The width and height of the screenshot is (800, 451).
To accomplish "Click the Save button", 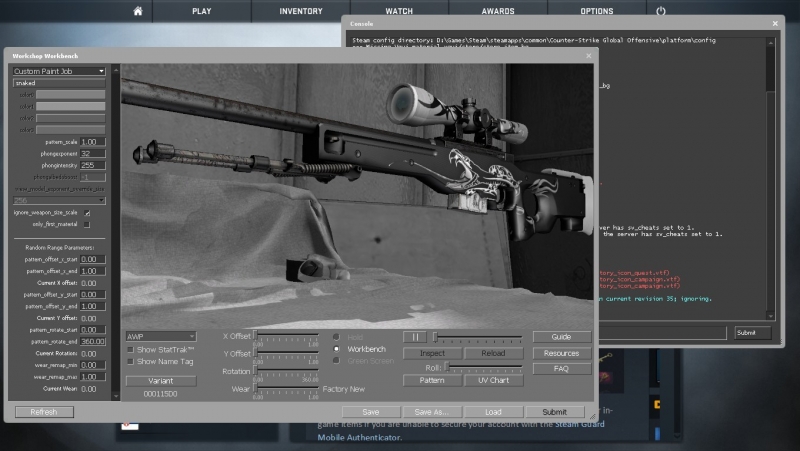I will [x=370, y=412].
